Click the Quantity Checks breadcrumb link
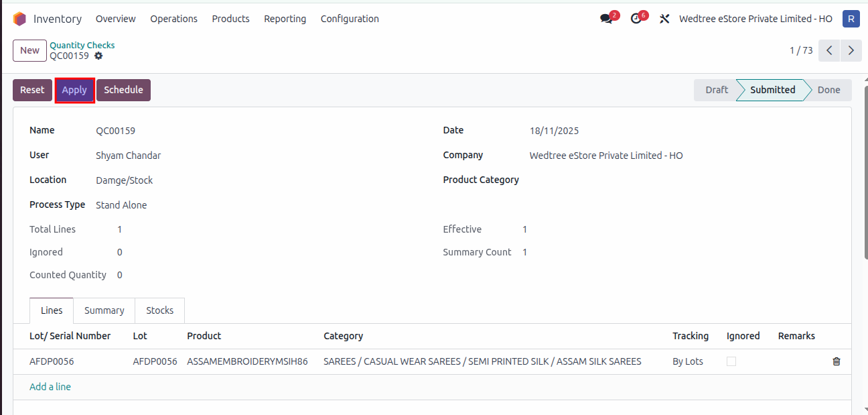This screenshot has height=415, width=868. coord(82,45)
